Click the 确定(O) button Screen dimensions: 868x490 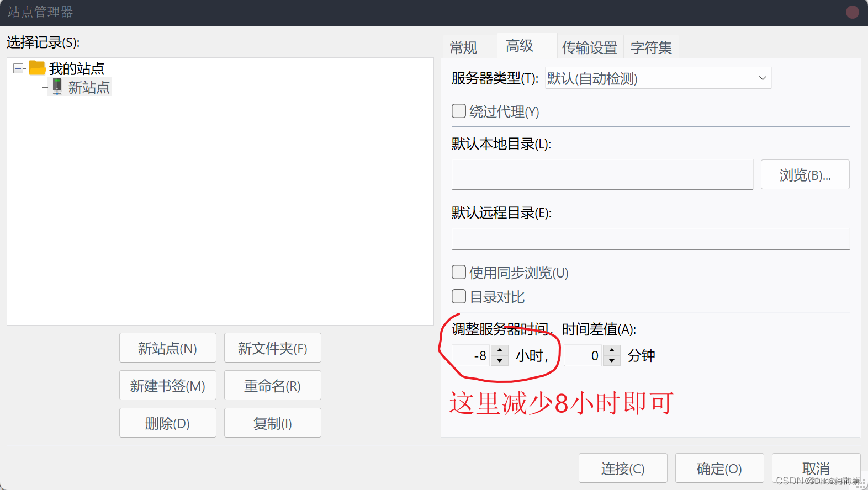tap(719, 468)
